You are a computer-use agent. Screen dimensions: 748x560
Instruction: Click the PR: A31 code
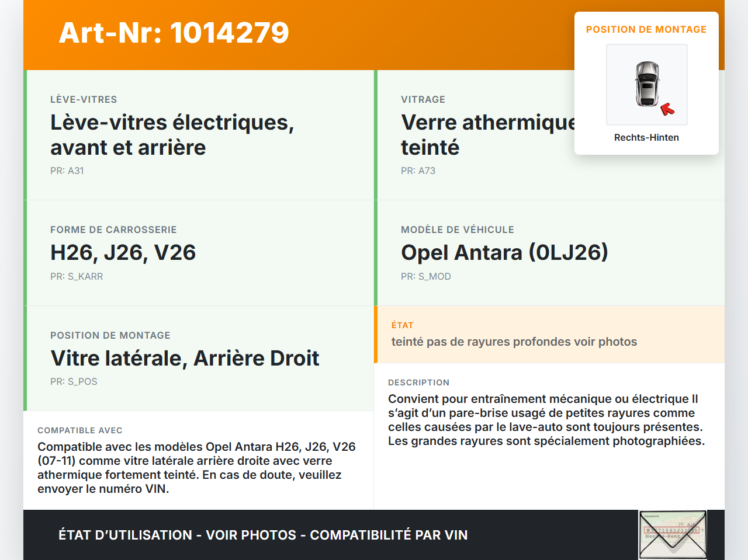pos(67,171)
